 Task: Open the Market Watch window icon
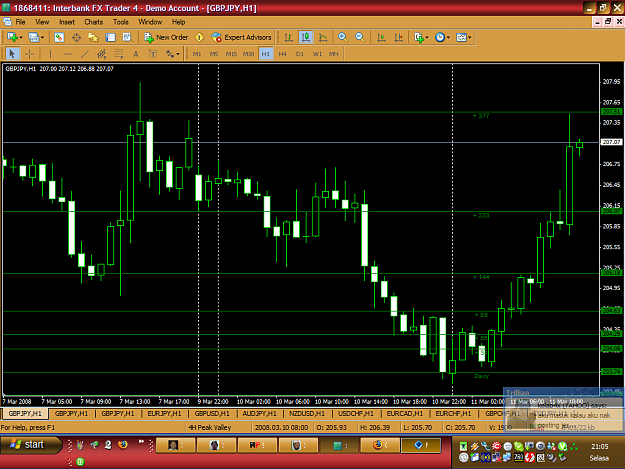[x=59, y=37]
